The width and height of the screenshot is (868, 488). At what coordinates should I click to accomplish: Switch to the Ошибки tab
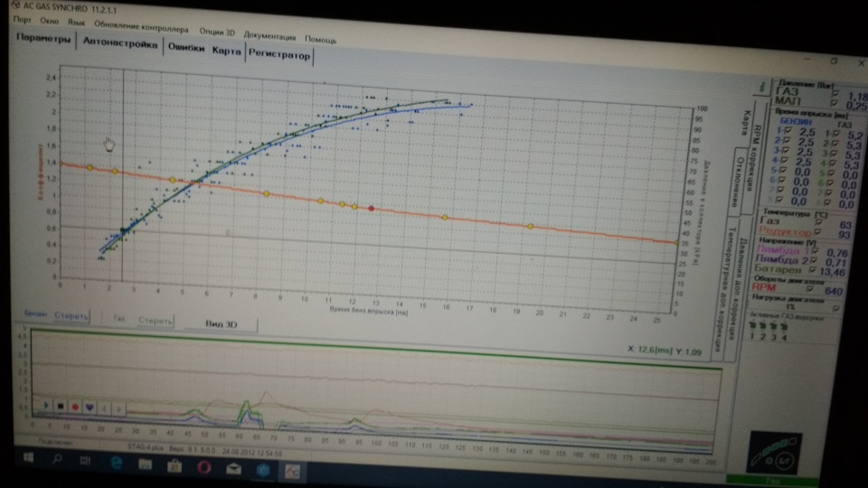point(186,48)
